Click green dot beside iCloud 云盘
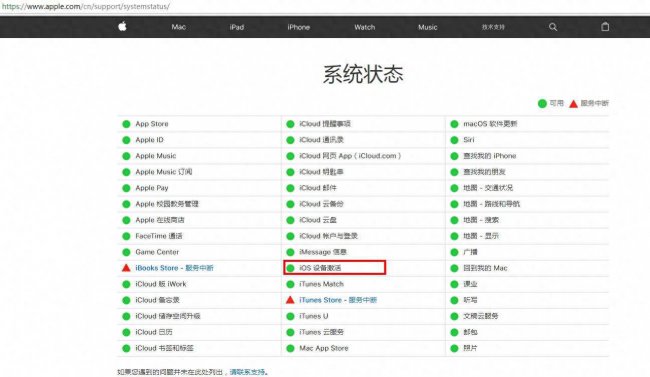Viewport: 650px width, 377px height. point(290,220)
